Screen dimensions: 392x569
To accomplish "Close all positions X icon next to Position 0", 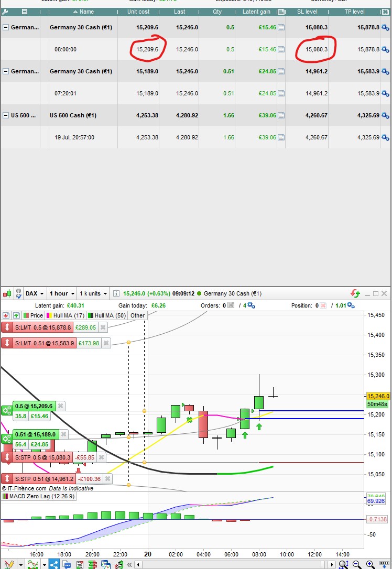I will 323,305.
